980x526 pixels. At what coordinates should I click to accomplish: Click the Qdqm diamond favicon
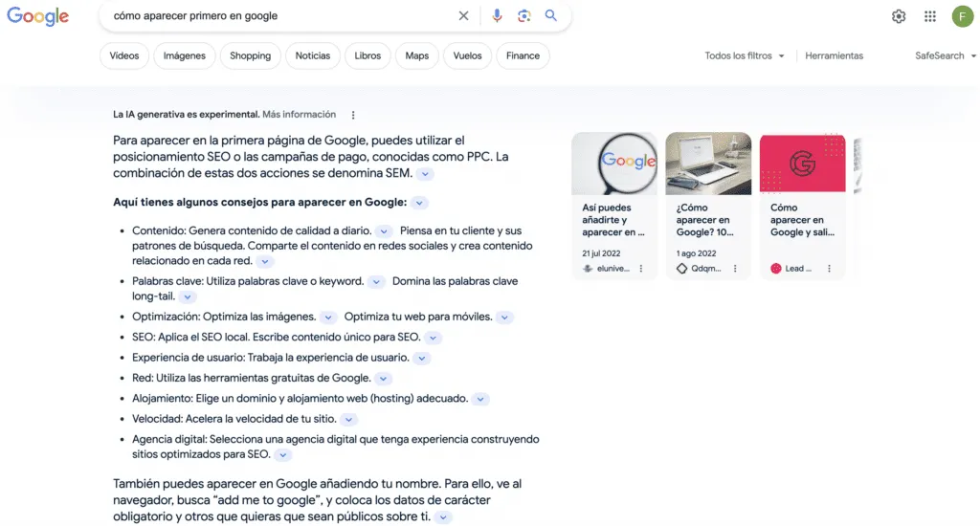point(681,269)
